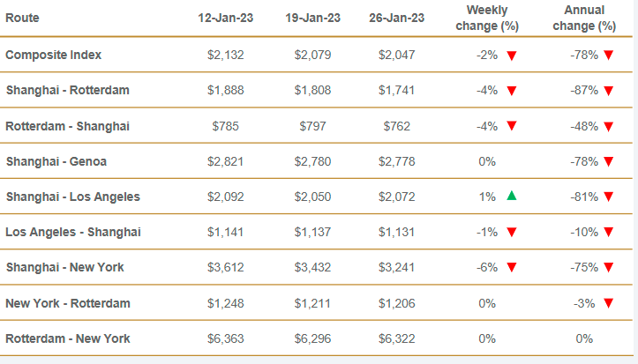Select the $797 value for Rotterdam - Shanghai
638x364 pixels.
pyautogui.click(x=311, y=126)
